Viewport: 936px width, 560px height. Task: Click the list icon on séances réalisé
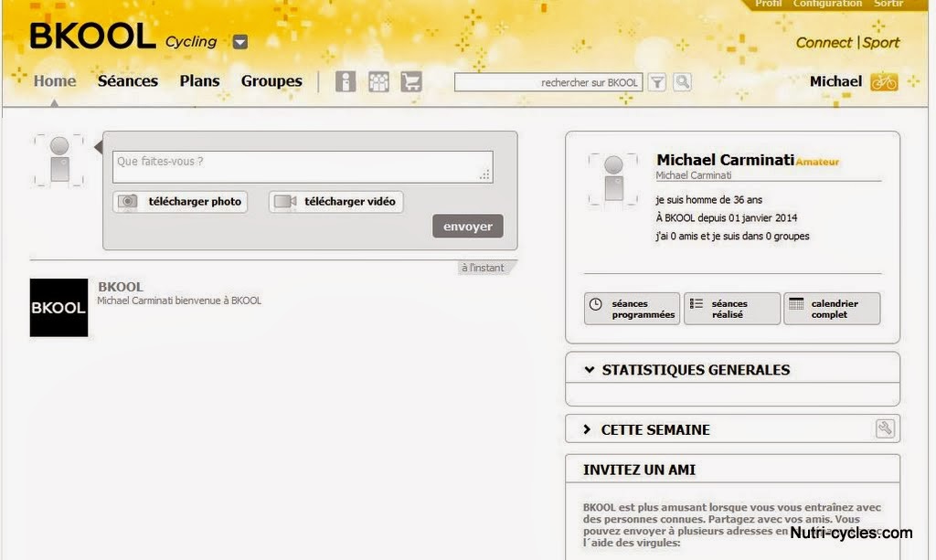click(x=696, y=303)
